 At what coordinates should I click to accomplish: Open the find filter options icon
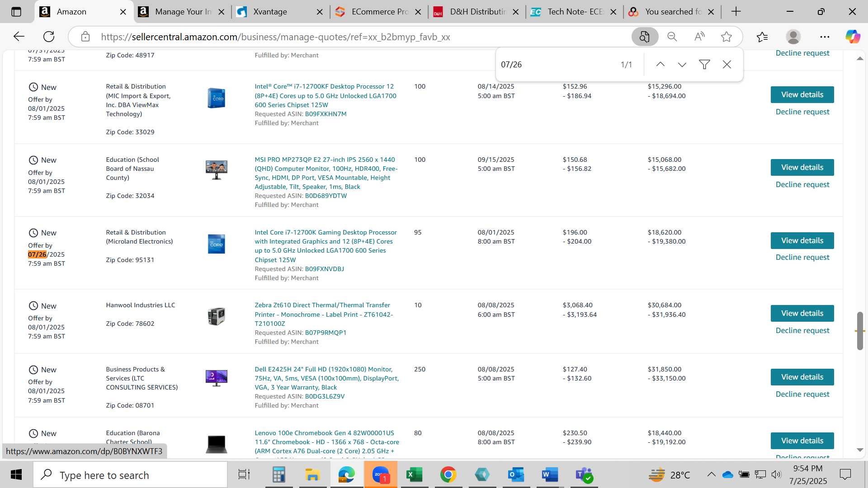(704, 65)
